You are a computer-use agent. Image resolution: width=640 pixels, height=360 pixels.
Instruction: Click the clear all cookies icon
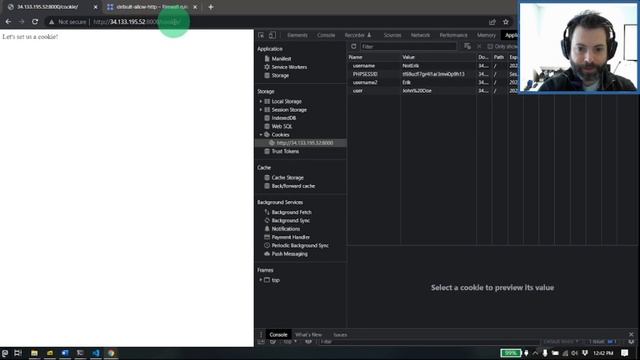[467, 47]
